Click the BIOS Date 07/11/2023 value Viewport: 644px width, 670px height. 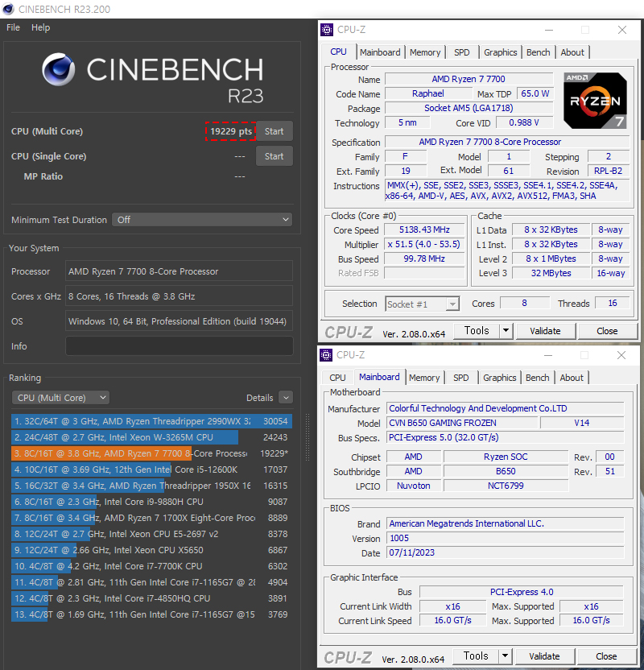point(506,552)
